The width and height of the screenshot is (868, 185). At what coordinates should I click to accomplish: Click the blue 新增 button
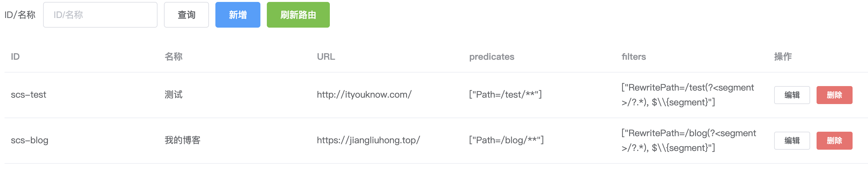(238, 15)
